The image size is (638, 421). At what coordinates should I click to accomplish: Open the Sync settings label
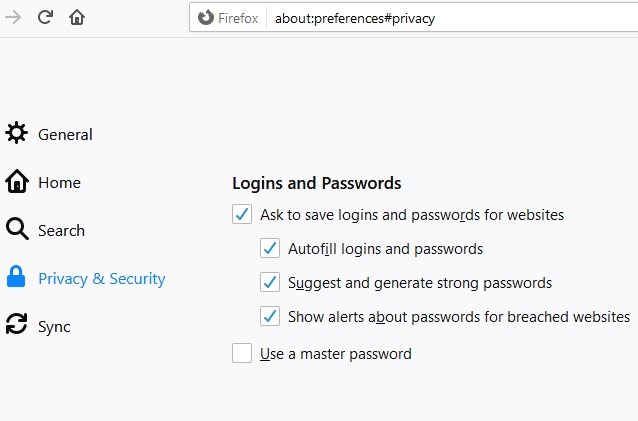[54, 326]
